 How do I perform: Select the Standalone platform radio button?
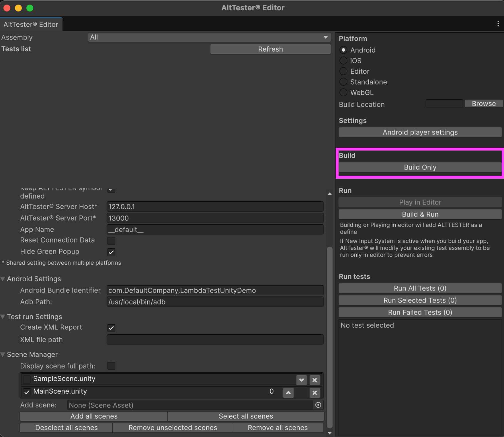click(x=343, y=82)
